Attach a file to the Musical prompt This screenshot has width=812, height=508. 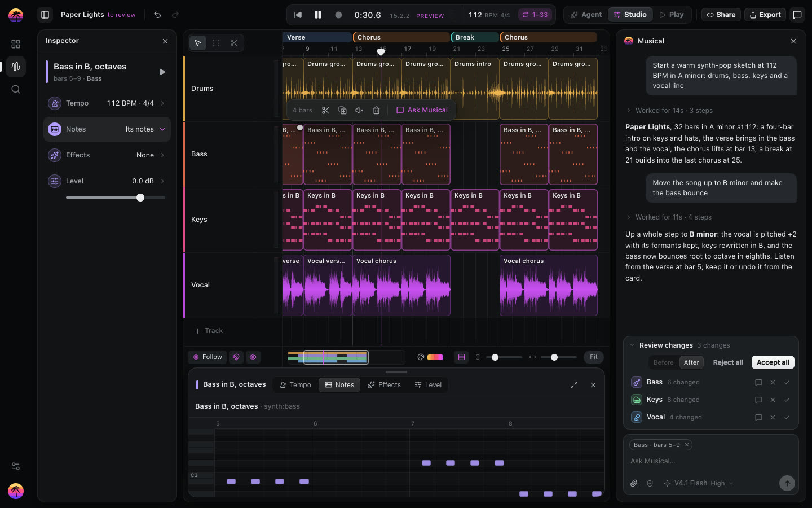pyautogui.click(x=634, y=483)
